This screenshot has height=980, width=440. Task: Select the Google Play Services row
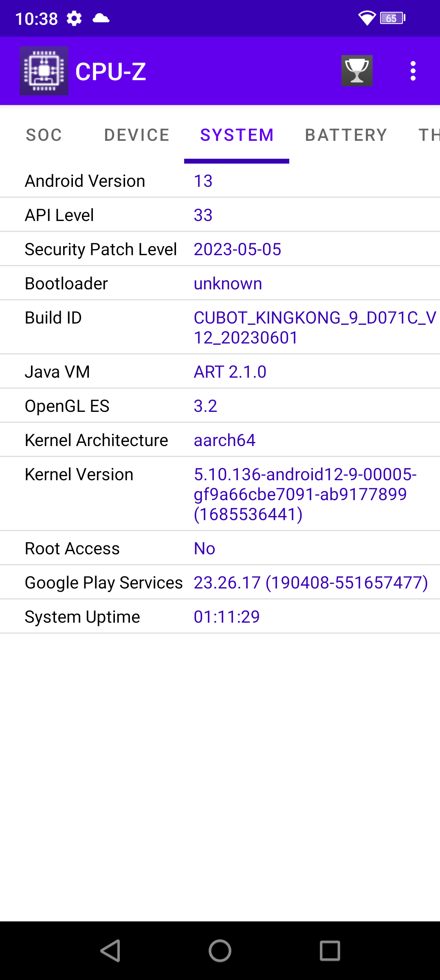click(x=220, y=582)
